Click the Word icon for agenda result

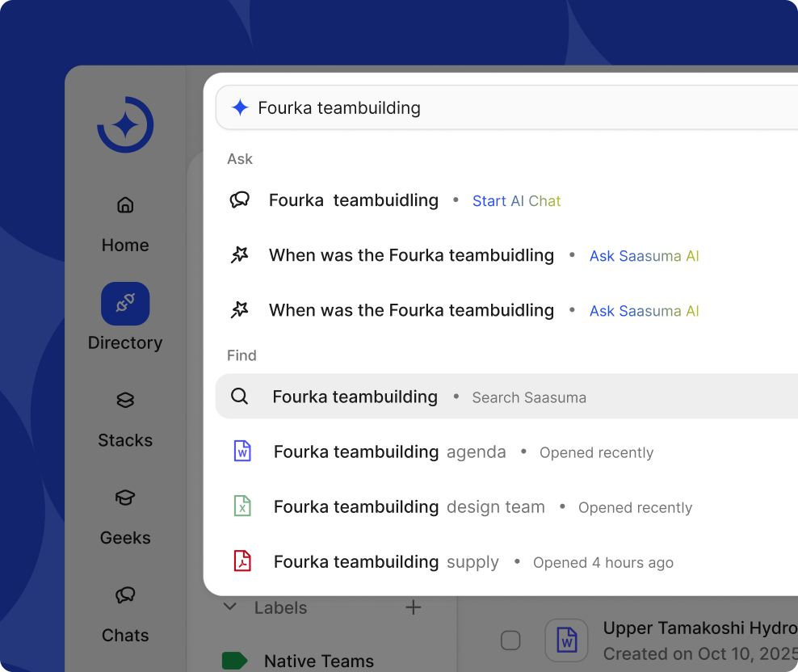click(242, 451)
